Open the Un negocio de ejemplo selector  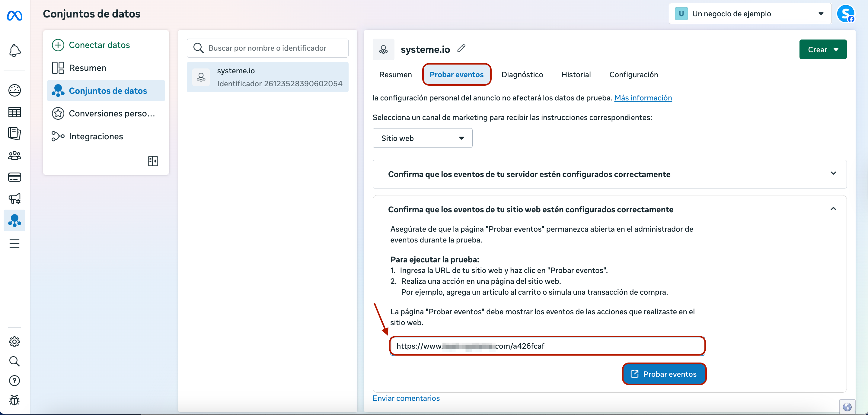(x=750, y=14)
